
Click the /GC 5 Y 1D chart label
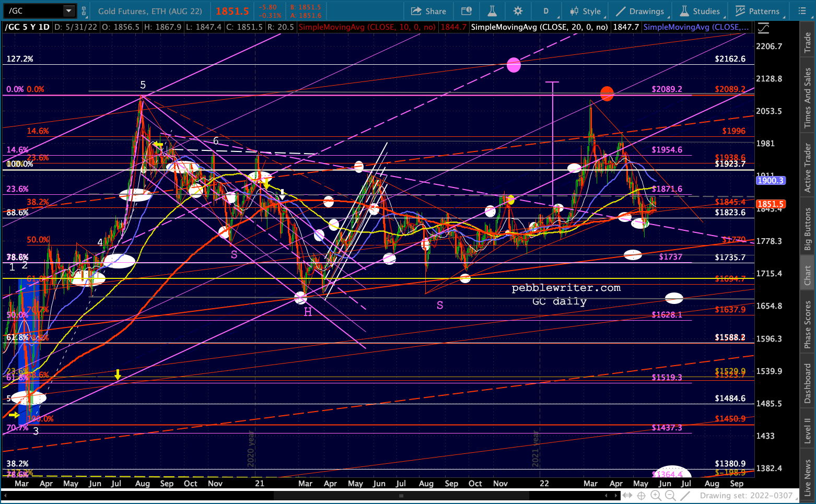(x=27, y=27)
